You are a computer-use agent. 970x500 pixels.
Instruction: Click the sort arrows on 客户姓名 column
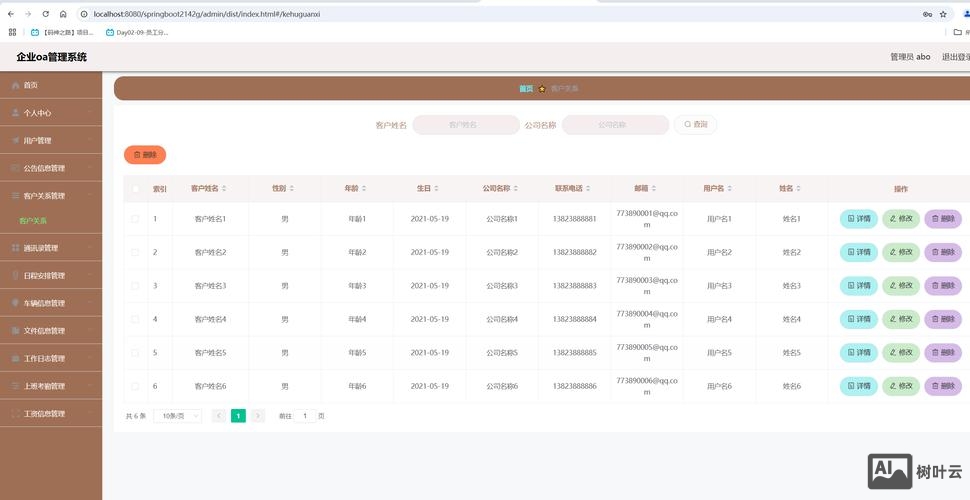[224, 188]
